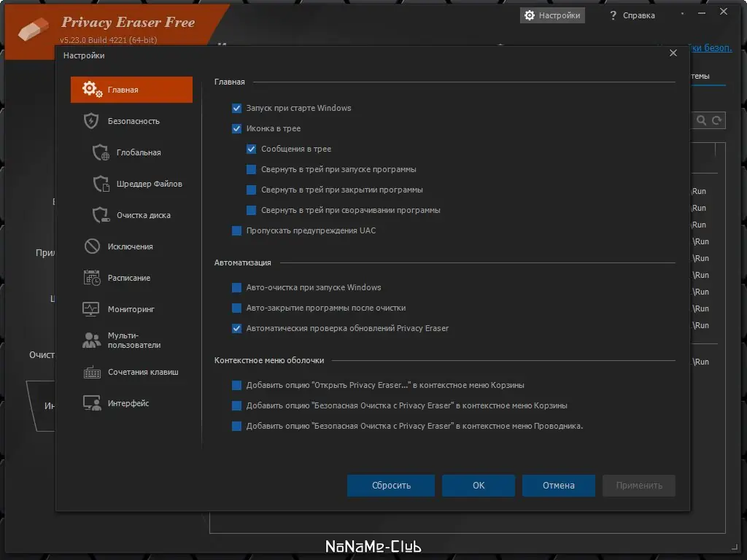The height and width of the screenshot is (560, 747).
Task: Open the Шредер Файлов settings page
Action: click(x=131, y=184)
